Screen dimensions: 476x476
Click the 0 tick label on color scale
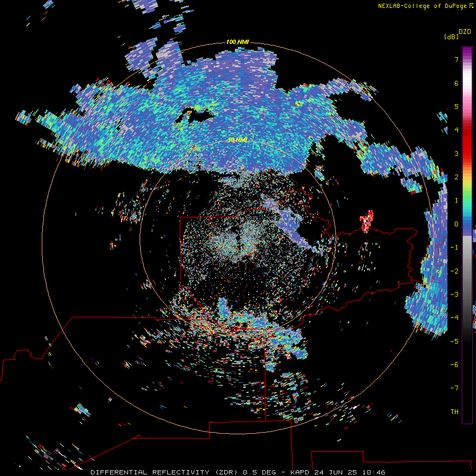456,224
